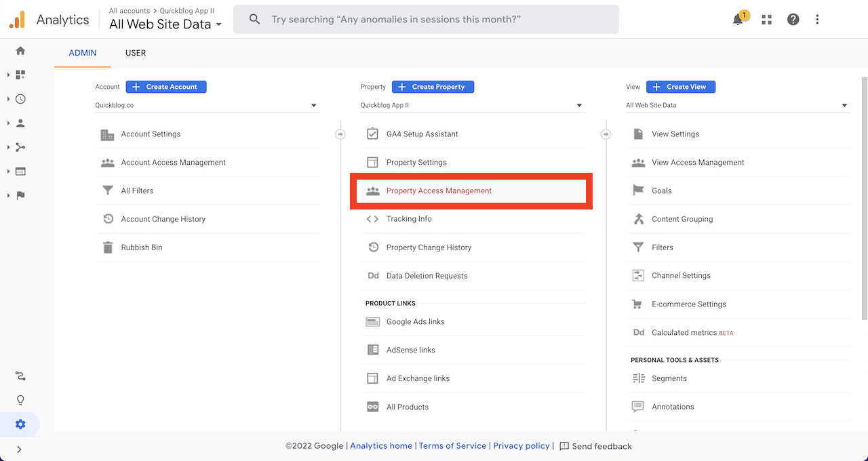
Task: Open the Privacy policy link
Action: (521, 446)
